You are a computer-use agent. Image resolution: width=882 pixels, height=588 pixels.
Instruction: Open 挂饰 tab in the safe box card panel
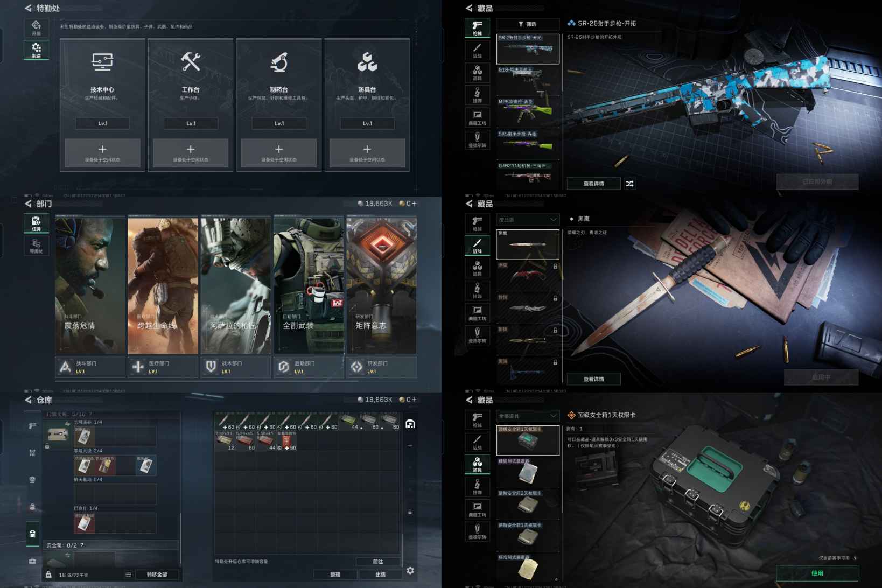click(x=477, y=487)
